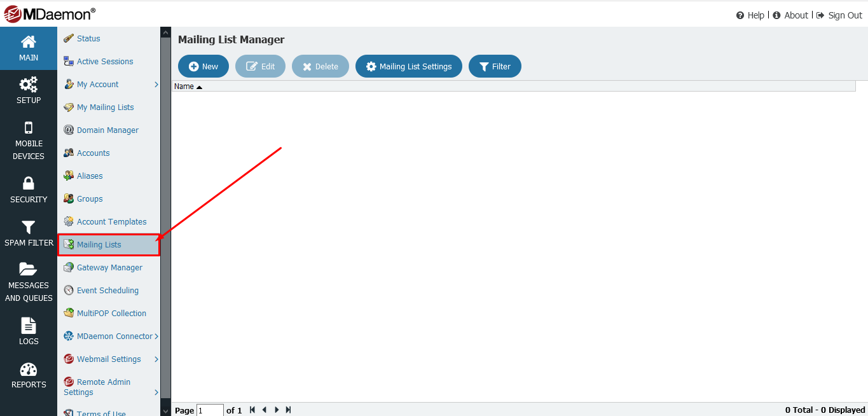868x416 pixels.
Task: Open MESSAGES AND QUEUES section
Action: [x=29, y=282]
